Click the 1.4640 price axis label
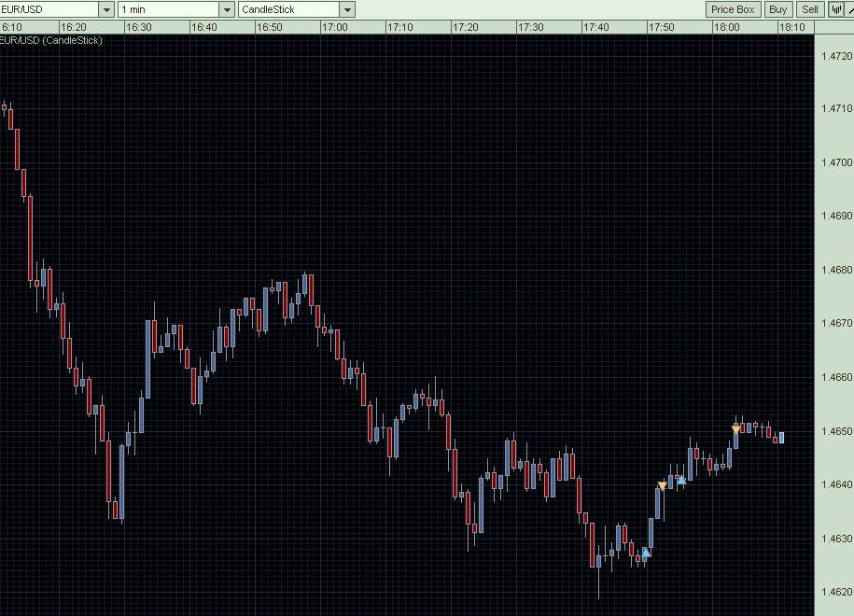 (x=836, y=484)
